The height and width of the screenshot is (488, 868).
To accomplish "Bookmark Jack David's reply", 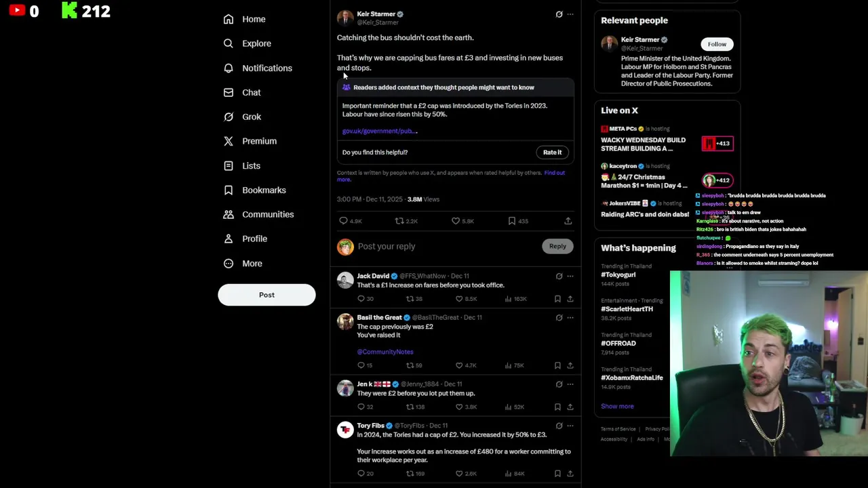I will (557, 299).
